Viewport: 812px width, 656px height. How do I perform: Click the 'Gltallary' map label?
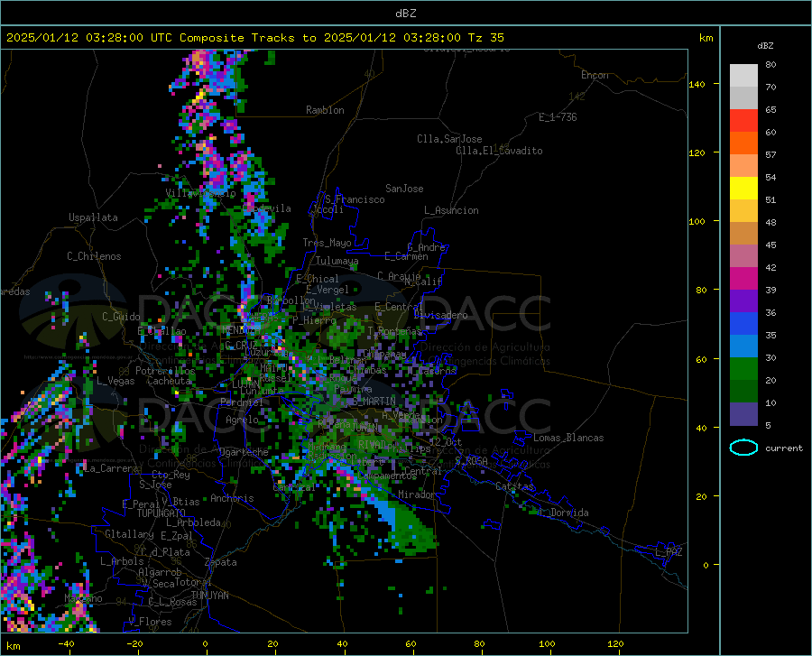pyautogui.click(x=129, y=534)
